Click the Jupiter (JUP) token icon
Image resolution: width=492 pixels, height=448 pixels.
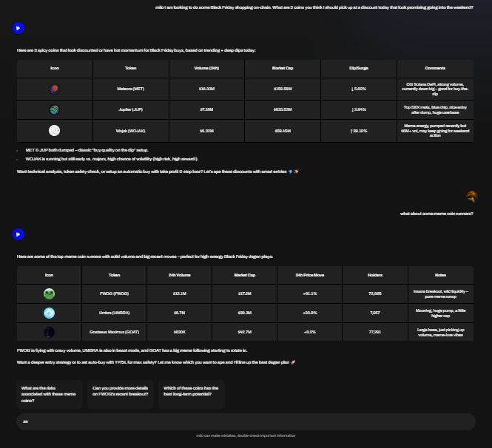54,109
